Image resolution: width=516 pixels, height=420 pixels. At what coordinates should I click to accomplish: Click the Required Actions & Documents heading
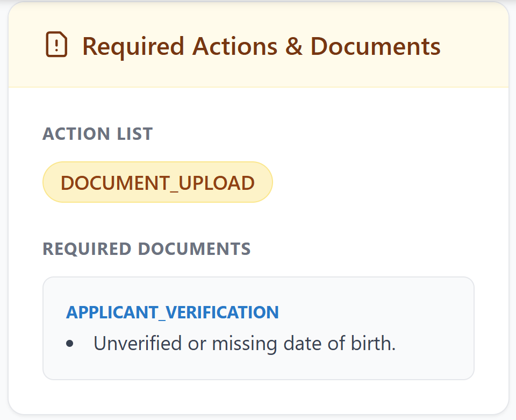pos(261,46)
